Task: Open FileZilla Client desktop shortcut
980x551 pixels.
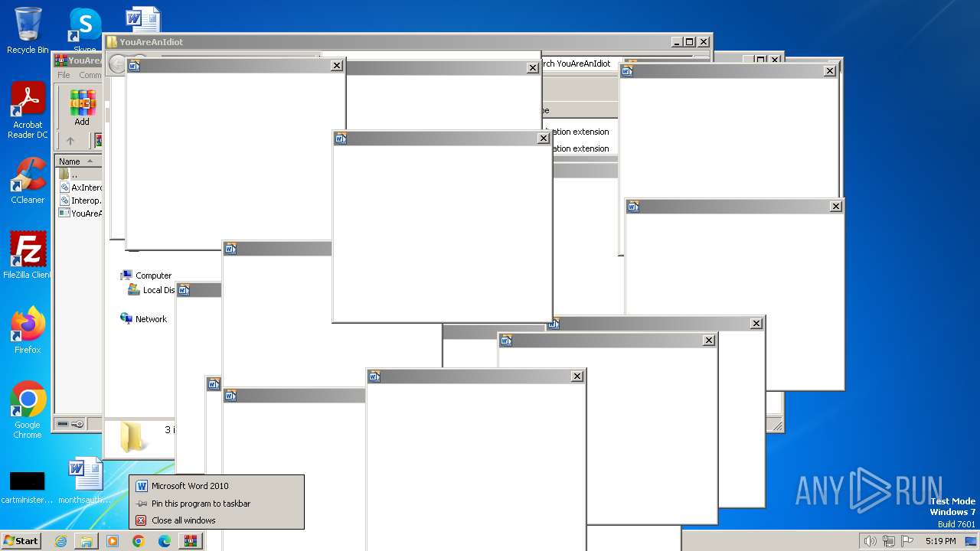Action: coord(28,256)
